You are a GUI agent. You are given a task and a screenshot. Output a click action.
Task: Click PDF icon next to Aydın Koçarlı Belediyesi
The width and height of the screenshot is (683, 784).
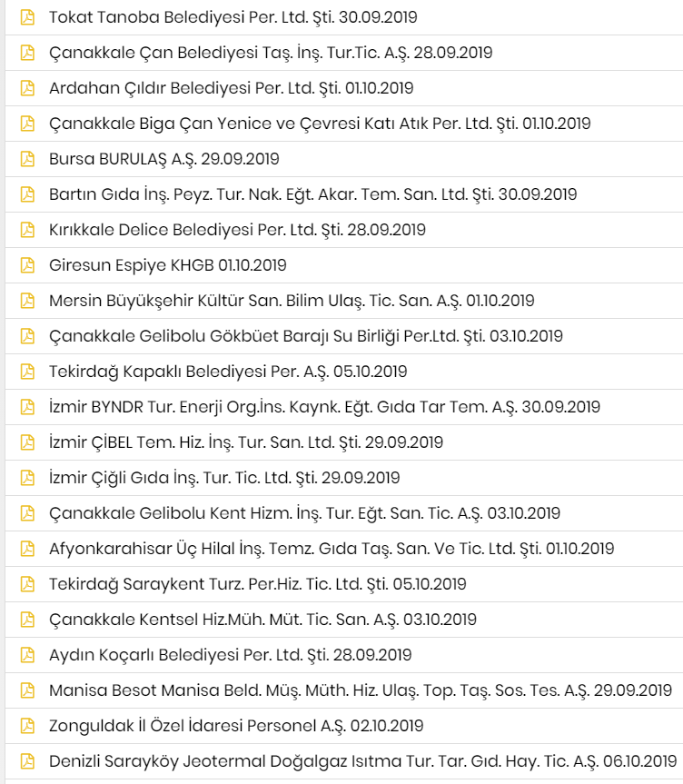(x=27, y=655)
